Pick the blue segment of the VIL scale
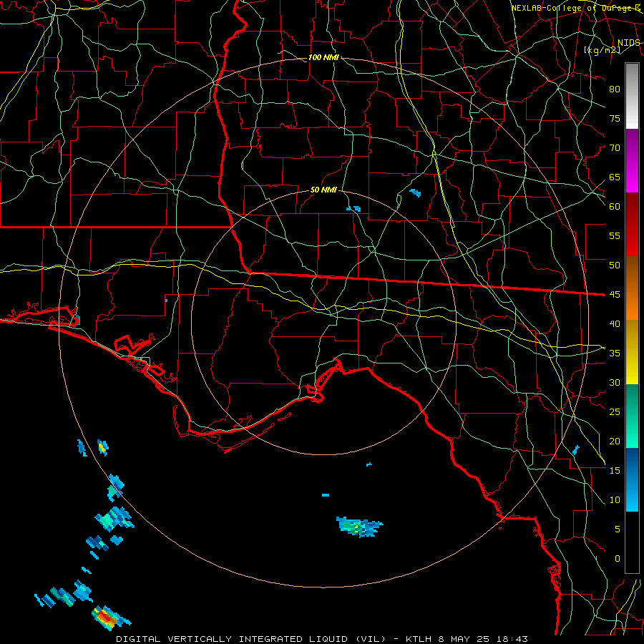Viewport: 644px width, 644px height. tap(632, 479)
